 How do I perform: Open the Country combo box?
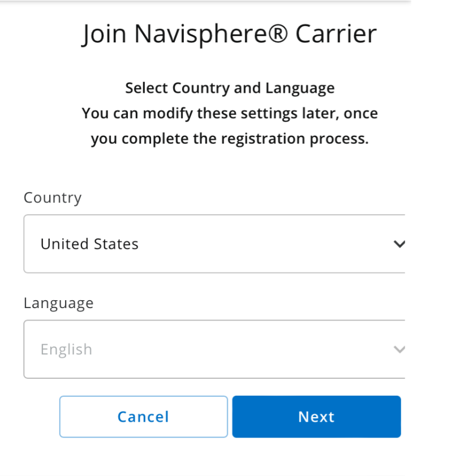tap(215, 244)
